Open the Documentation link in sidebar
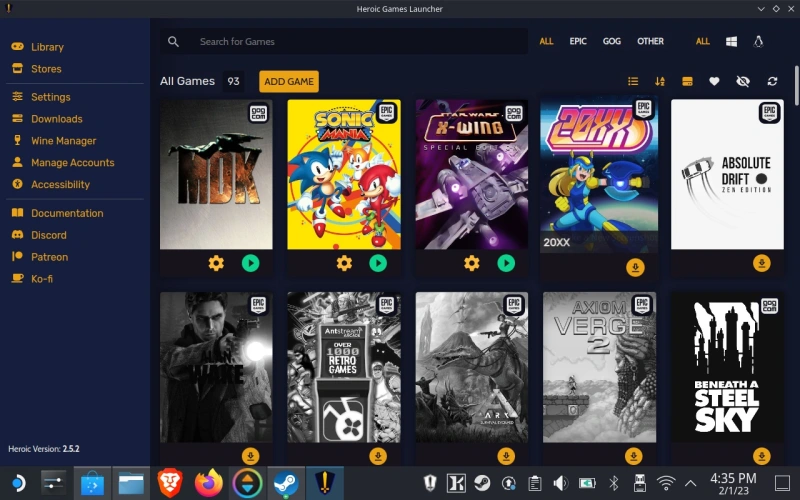Viewport: 800px width, 500px height. [66, 213]
